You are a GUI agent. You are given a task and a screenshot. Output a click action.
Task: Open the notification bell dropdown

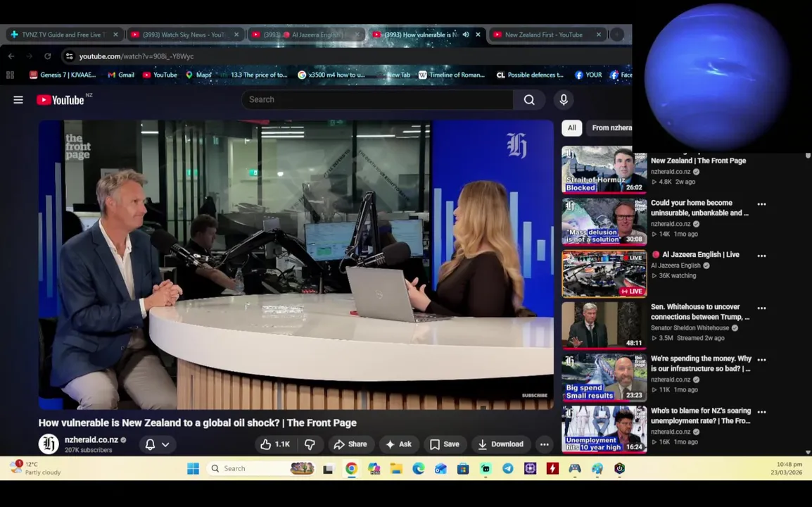click(x=158, y=444)
